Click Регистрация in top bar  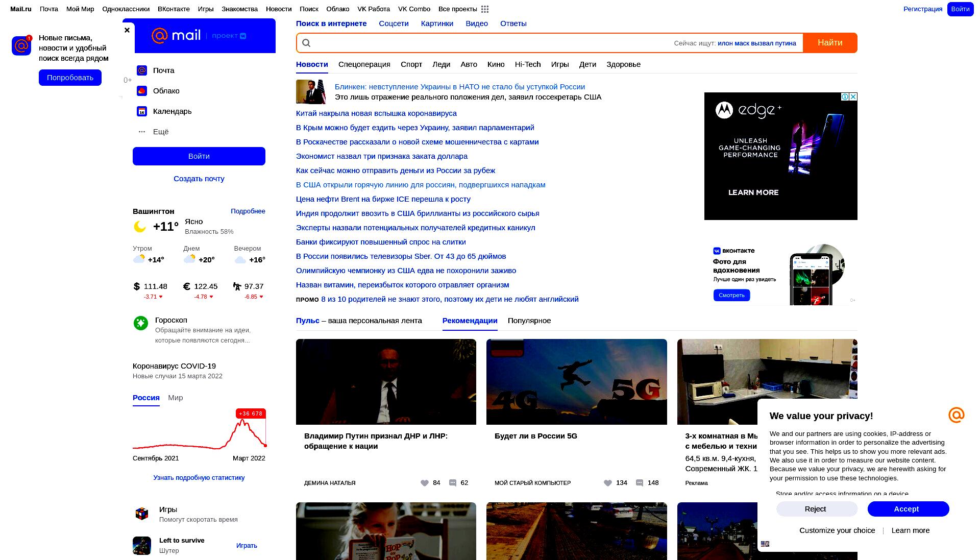click(923, 9)
